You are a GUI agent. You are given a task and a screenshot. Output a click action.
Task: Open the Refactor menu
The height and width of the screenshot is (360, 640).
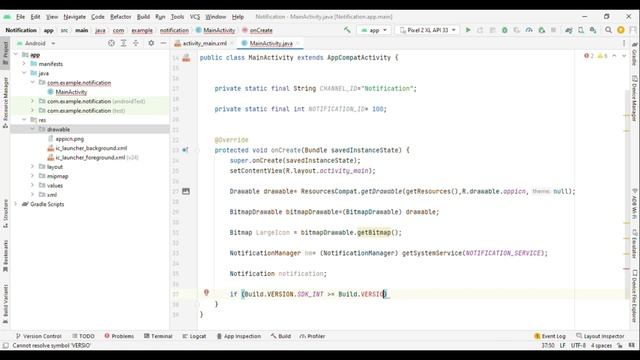point(120,17)
